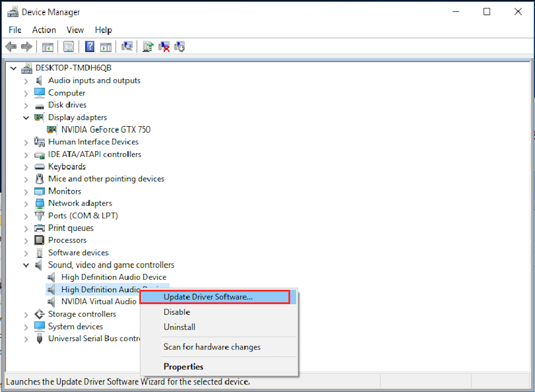535x392 pixels.
Task: Click the Disable device toolbar icon
Action: 179,46
